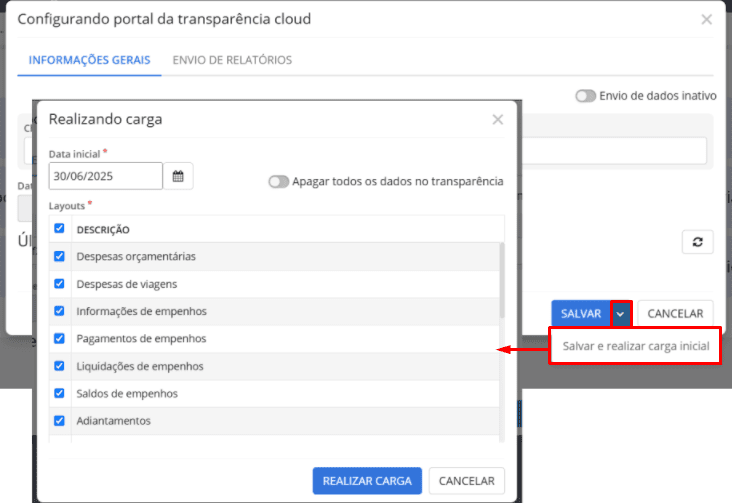Image resolution: width=732 pixels, height=503 pixels.
Task: Toggle Apagar todos os dados no transparência
Action: pos(278,182)
